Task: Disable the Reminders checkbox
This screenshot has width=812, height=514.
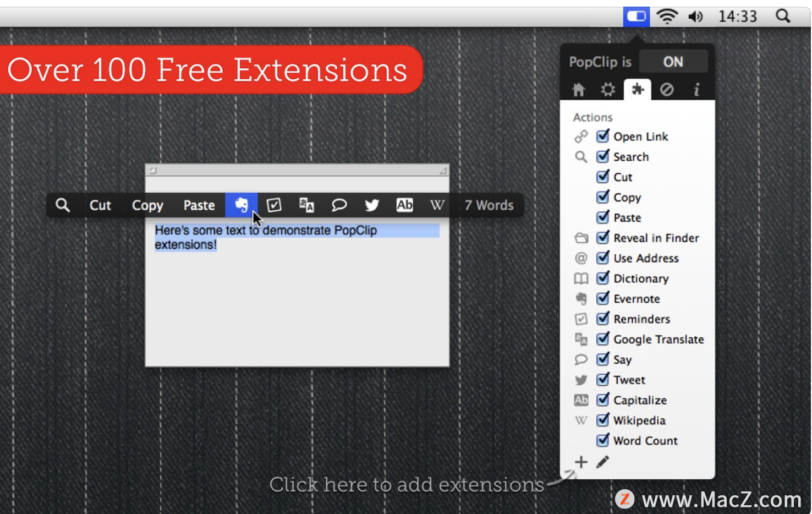Action: coord(603,319)
